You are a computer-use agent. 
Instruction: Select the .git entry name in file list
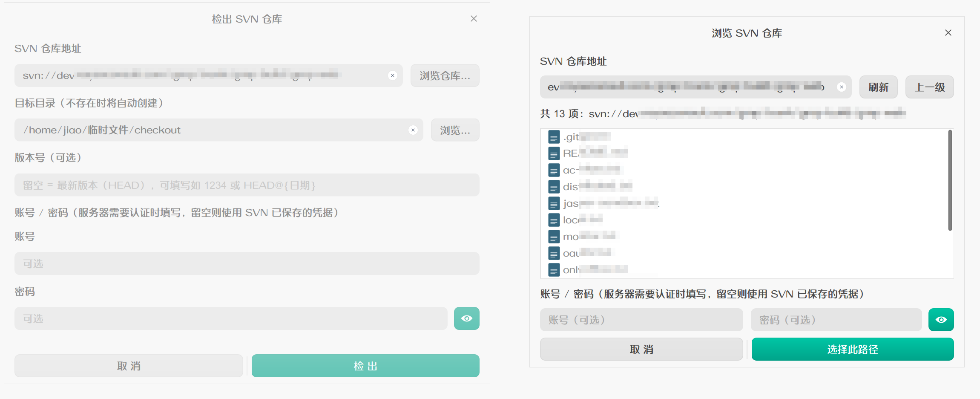point(587,137)
